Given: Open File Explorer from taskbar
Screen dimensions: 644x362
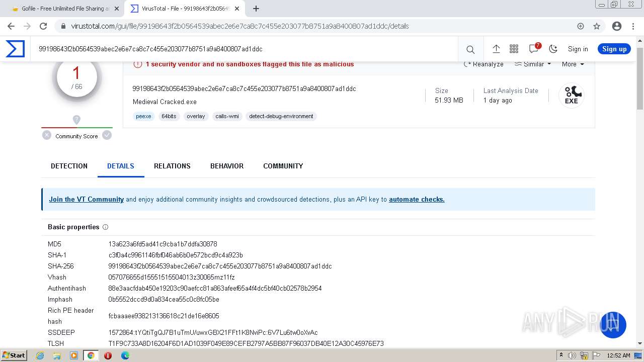Looking at the screenshot, I should tap(57, 355).
